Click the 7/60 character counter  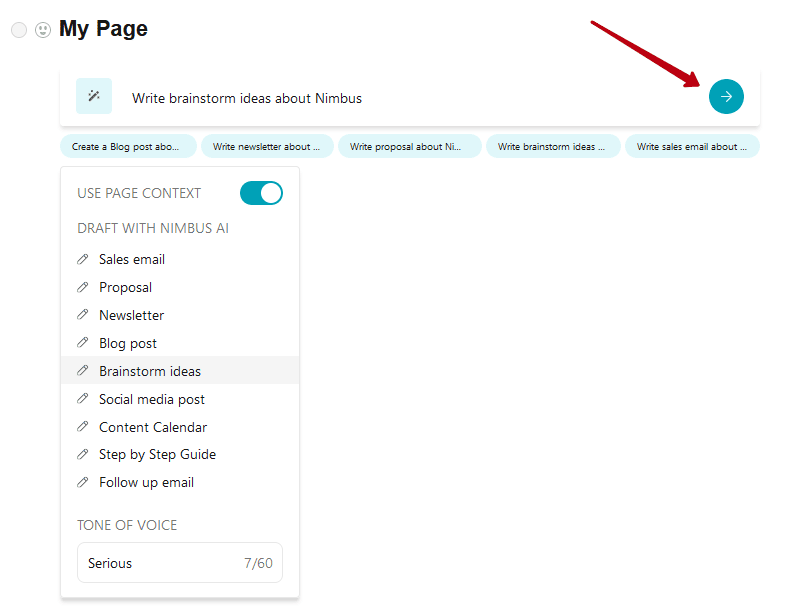click(258, 563)
